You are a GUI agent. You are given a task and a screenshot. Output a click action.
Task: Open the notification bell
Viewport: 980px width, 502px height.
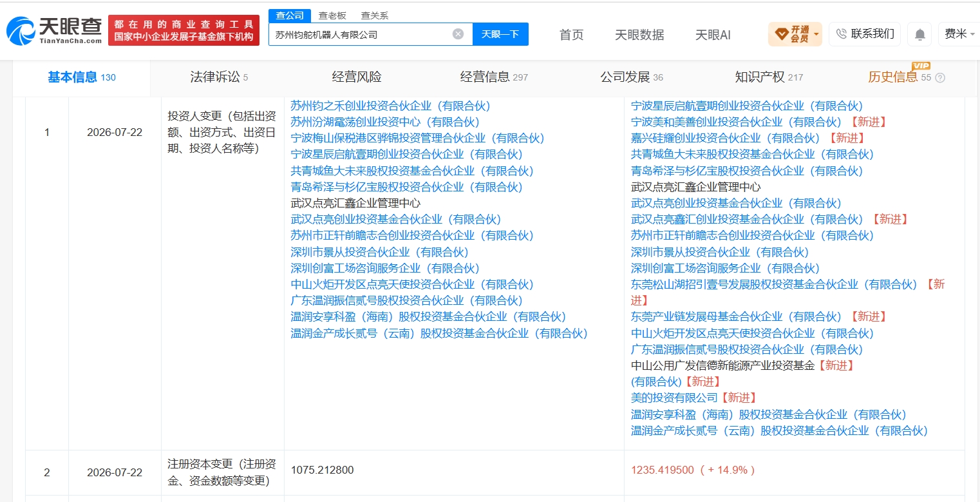[x=921, y=34]
